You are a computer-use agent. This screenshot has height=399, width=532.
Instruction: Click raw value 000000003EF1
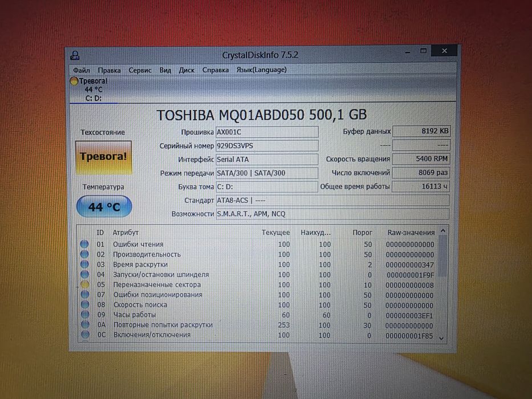click(409, 316)
